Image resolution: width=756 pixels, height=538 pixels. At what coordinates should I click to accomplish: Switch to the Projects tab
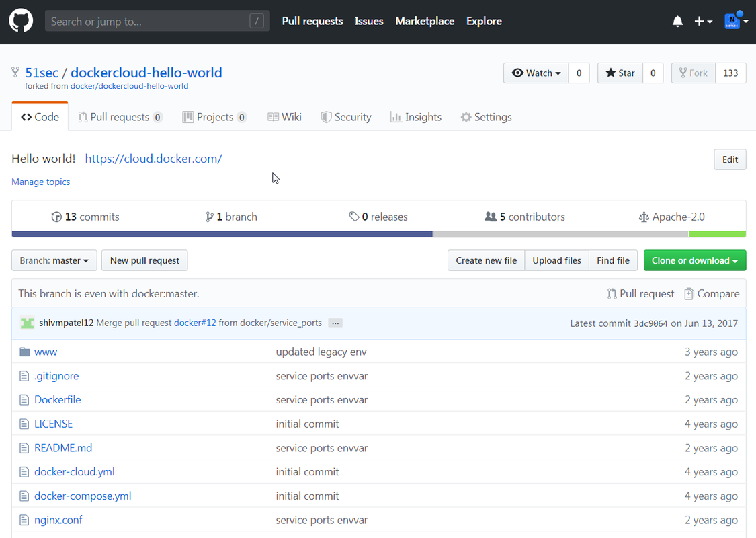[x=214, y=117]
